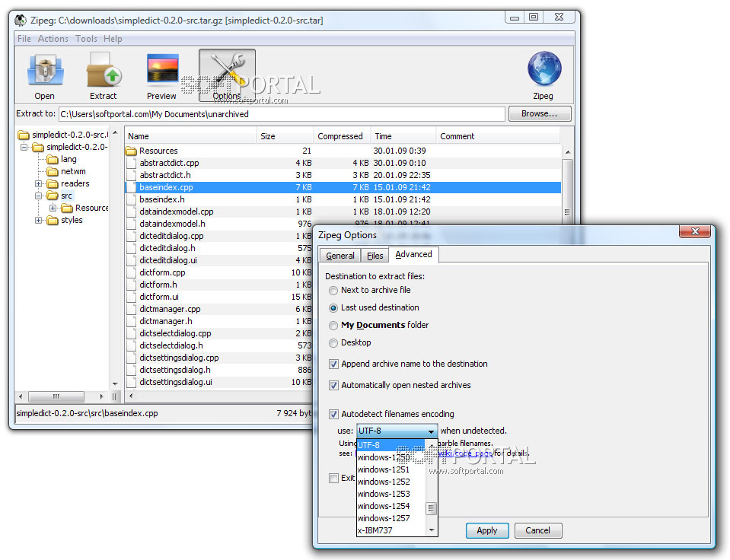Viewport: 730px width, 560px height.
Task: Select Next to archive file radio button
Action: pos(333,291)
